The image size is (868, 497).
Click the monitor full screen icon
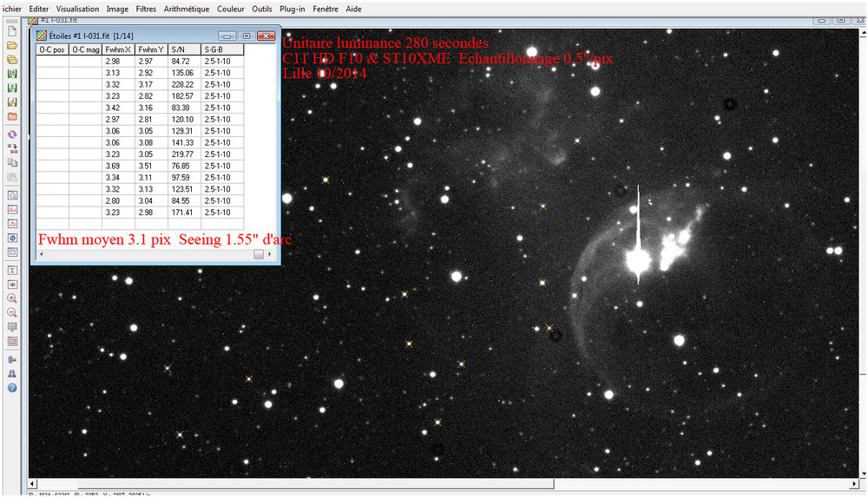(12, 327)
